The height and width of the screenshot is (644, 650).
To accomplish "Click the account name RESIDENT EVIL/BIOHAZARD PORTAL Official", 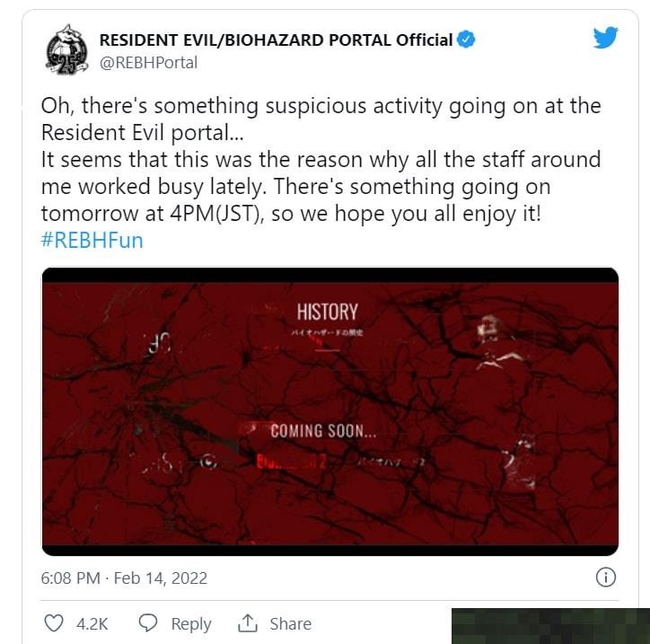I will click(277, 40).
